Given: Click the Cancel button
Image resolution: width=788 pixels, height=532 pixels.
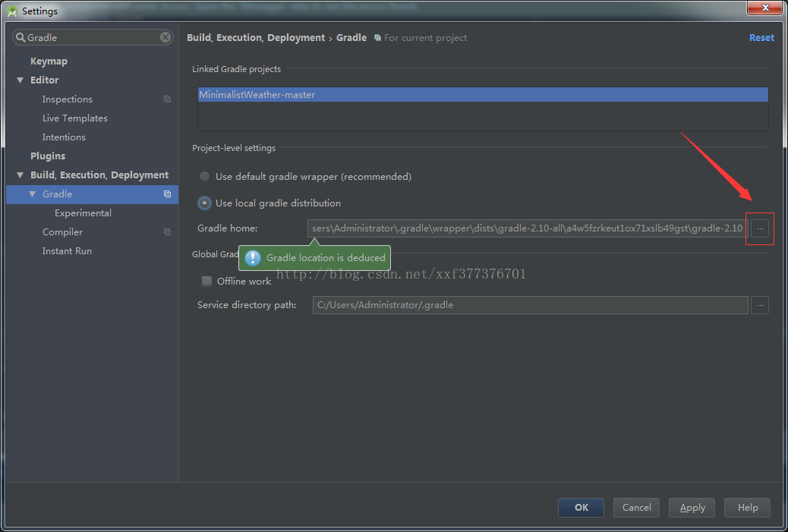Looking at the screenshot, I should pyautogui.click(x=636, y=508).
